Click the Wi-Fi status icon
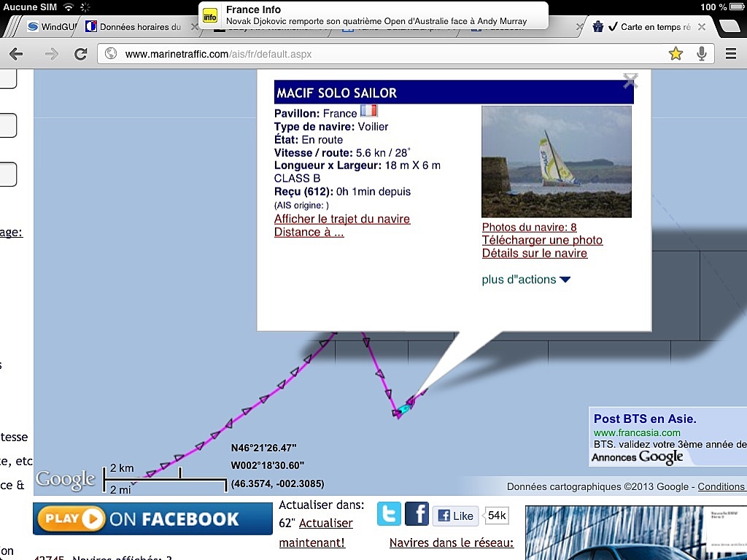This screenshot has width=747, height=560. [69, 7]
